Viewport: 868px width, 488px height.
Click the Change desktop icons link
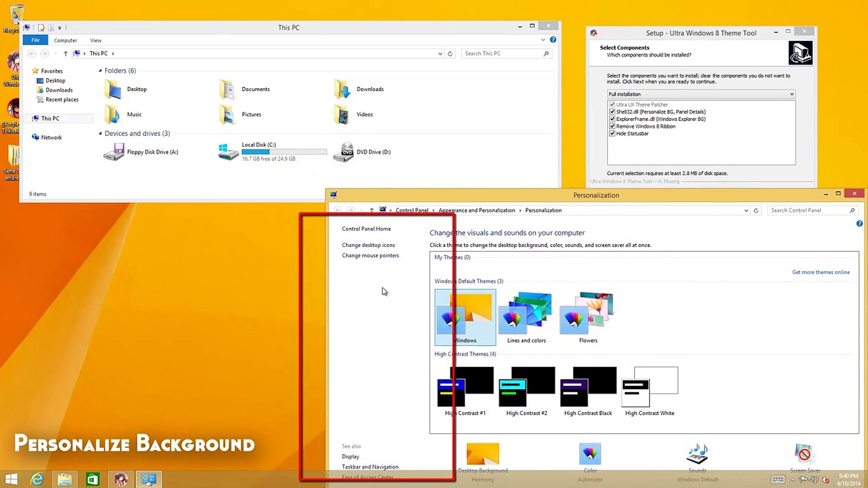pyautogui.click(x=368, y=245)
